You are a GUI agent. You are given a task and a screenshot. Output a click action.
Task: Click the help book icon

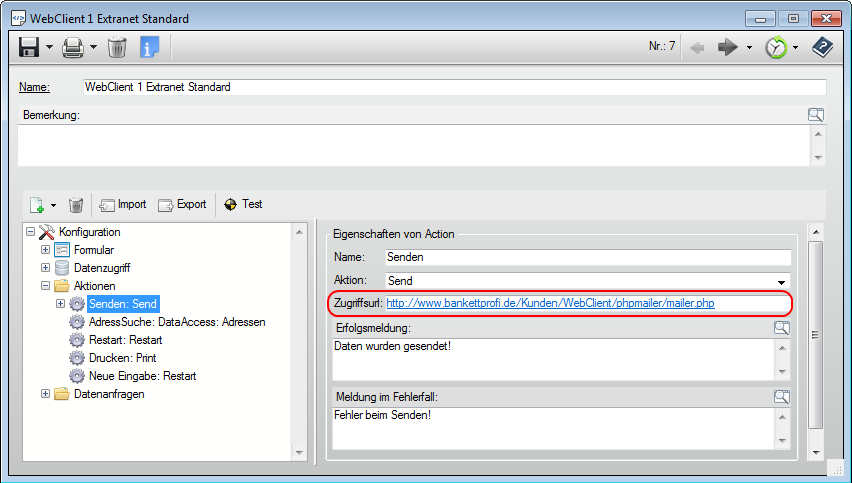pos(821,47)
